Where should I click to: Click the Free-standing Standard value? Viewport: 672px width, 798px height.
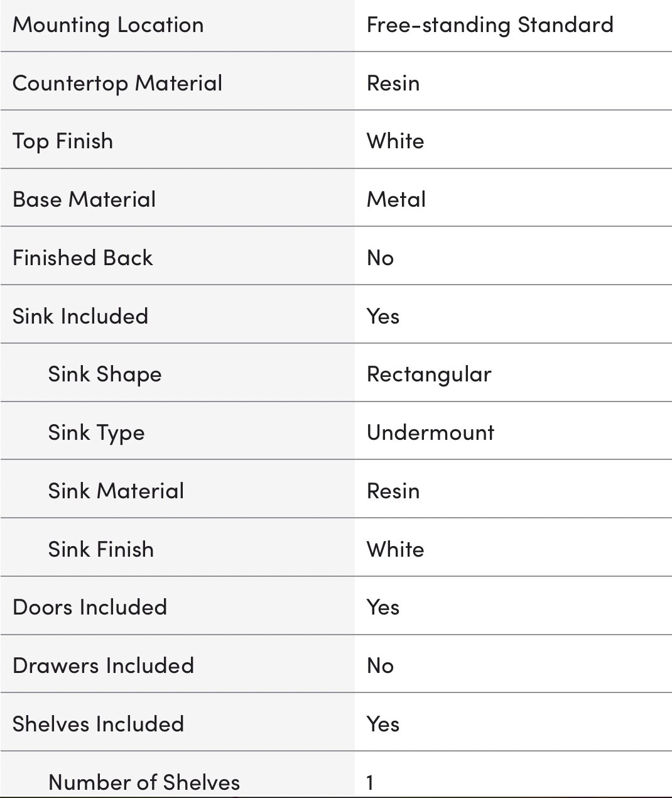point(490,25)
